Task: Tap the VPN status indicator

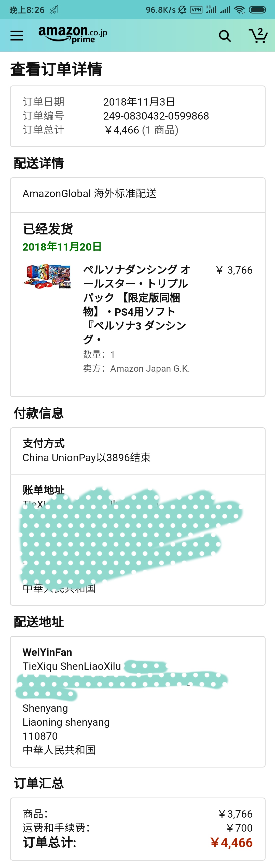Action: [x=196, y=10]
